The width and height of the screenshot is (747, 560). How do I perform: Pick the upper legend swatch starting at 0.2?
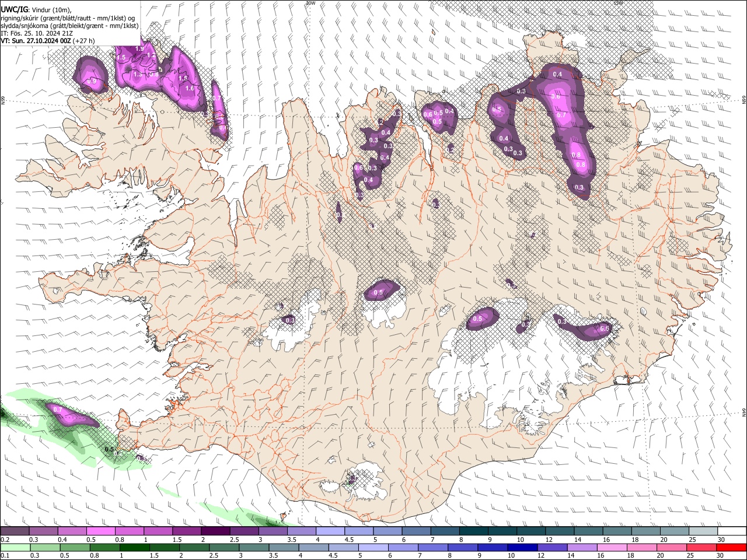point(15,531)
